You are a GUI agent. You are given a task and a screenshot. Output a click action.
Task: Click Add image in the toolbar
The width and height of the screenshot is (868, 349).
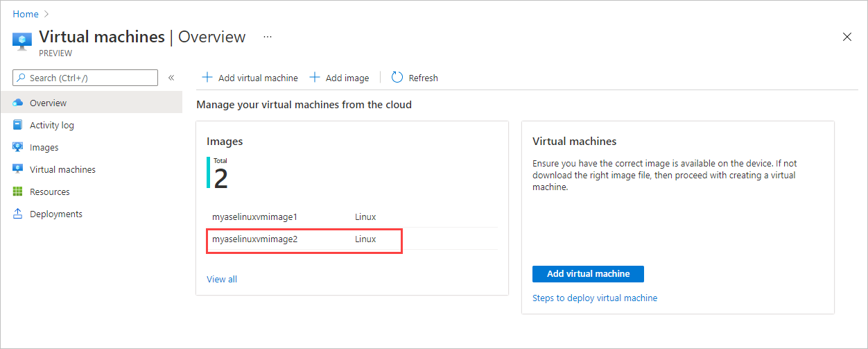340,78
